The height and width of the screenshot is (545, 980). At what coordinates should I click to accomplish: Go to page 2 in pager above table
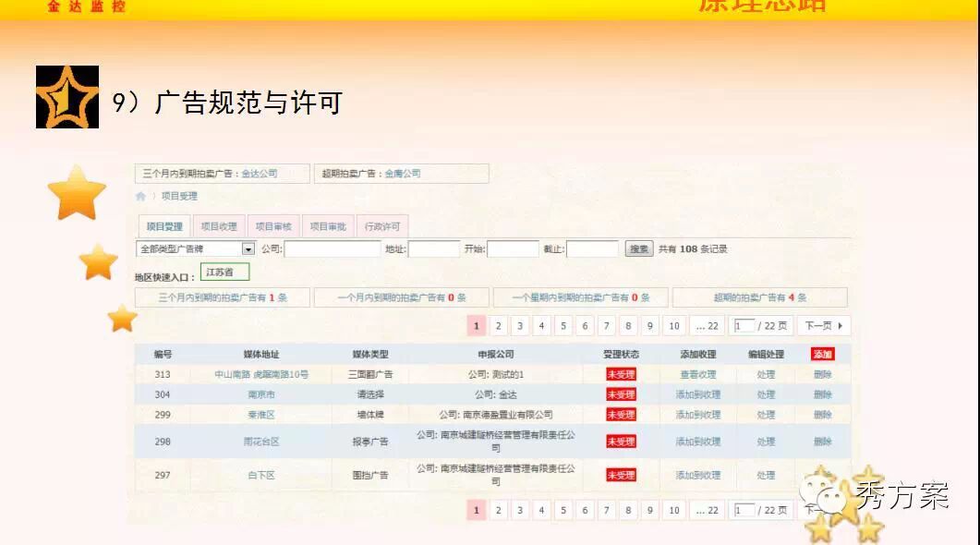(x=498, y=326)
